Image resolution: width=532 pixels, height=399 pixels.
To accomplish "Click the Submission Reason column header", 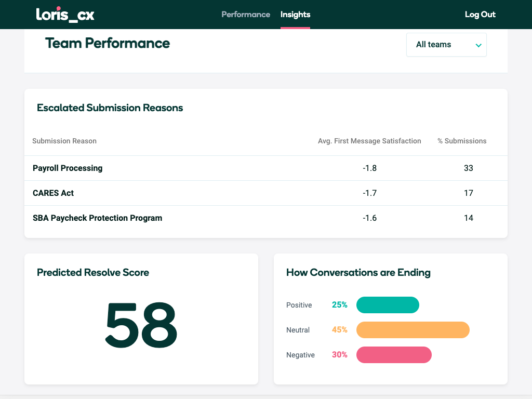I will [64, 141].
